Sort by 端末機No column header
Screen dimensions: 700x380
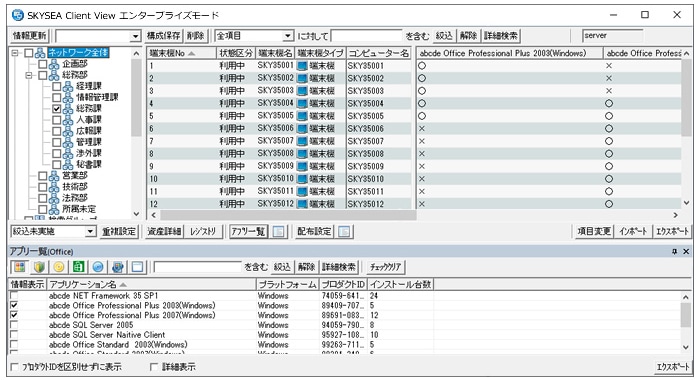[x=181, y=53]
